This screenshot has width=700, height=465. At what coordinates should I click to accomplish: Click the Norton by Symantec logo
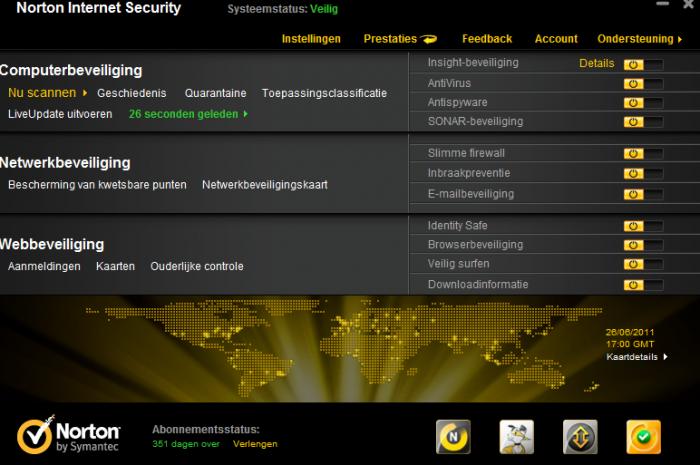point(68,435)
